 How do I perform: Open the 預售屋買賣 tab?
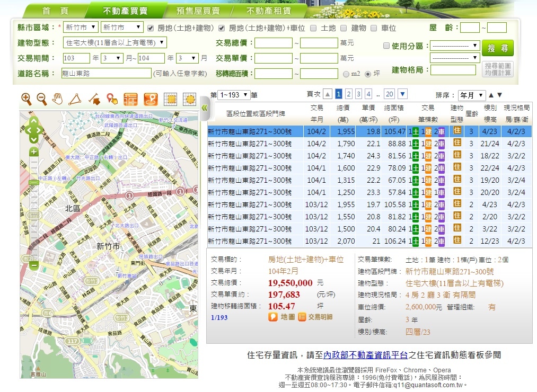(x=198, y=11)
